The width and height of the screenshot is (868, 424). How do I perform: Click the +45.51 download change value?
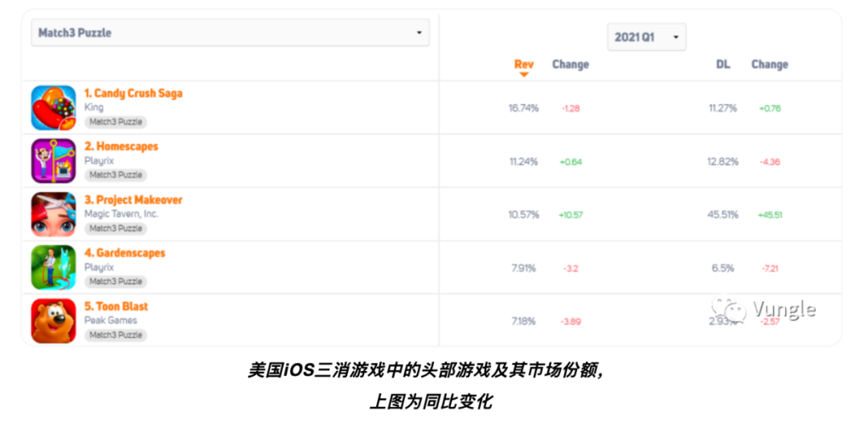pyautogui.click(x=770, y=215)
